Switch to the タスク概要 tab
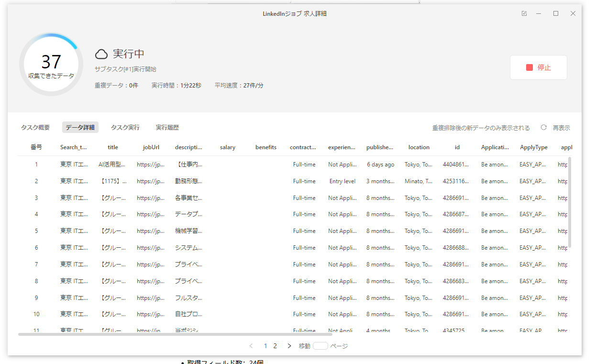596x364 pixels. point(35,127)
